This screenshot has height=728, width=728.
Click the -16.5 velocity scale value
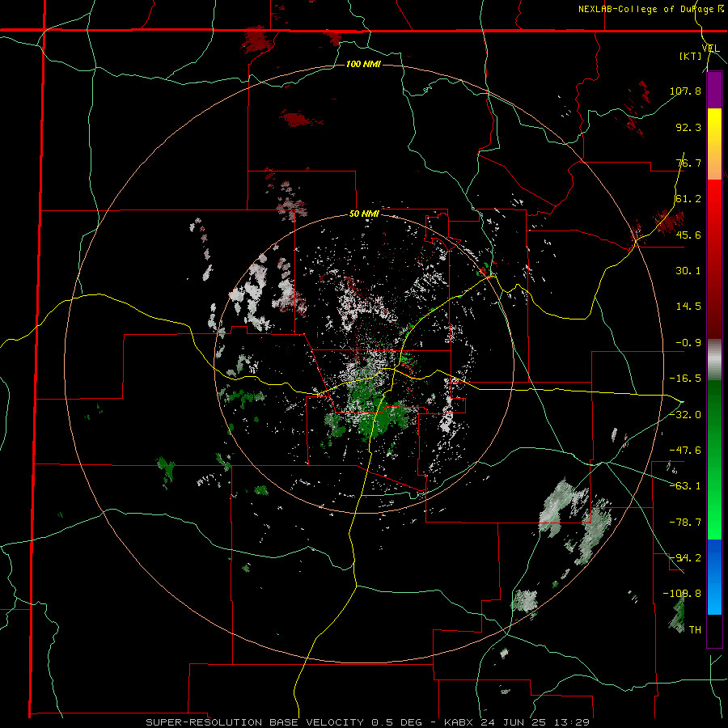tap(685, 379)
